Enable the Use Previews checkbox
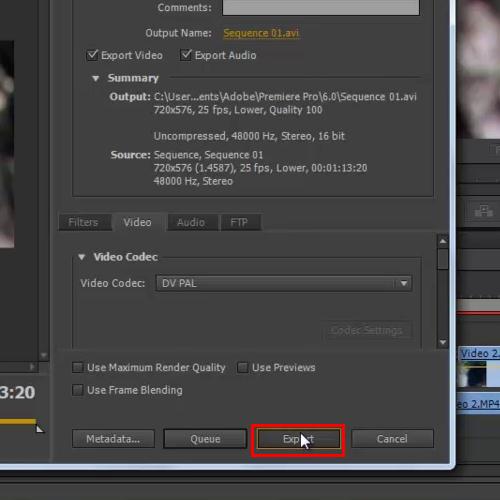This screenshot has height=500, width=500. (242, 367)
